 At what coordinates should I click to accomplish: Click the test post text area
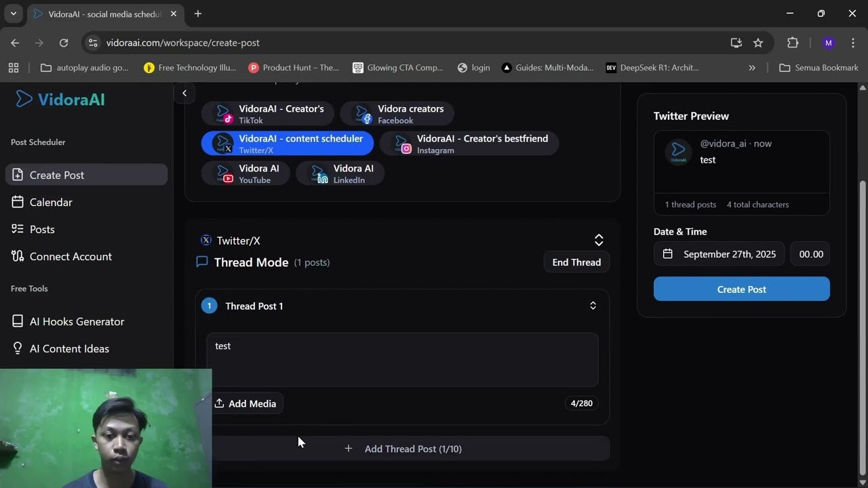403,359
